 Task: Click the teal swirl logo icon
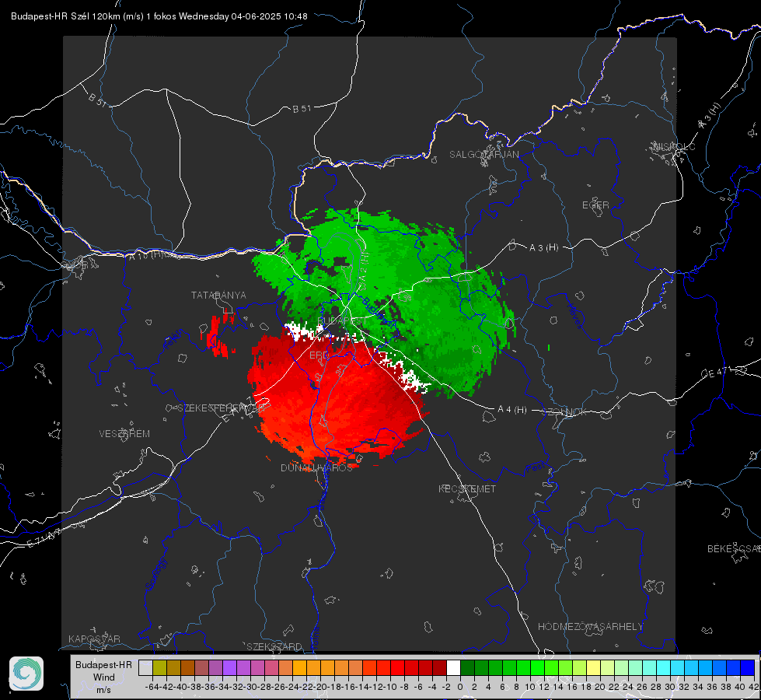pos(26,674)
